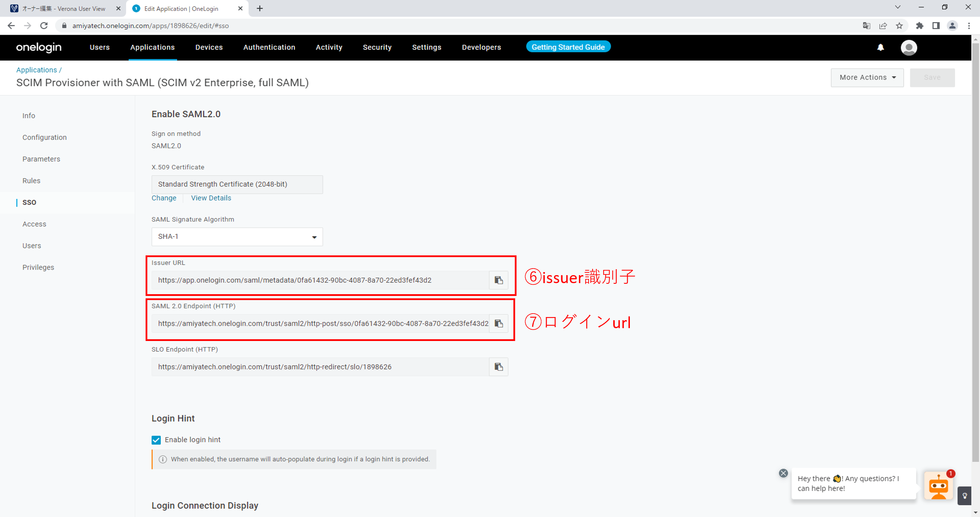The height and width of the screenshot is (517, 980).
Task: Select the Info sidebar tab
Action: (28, 116)
